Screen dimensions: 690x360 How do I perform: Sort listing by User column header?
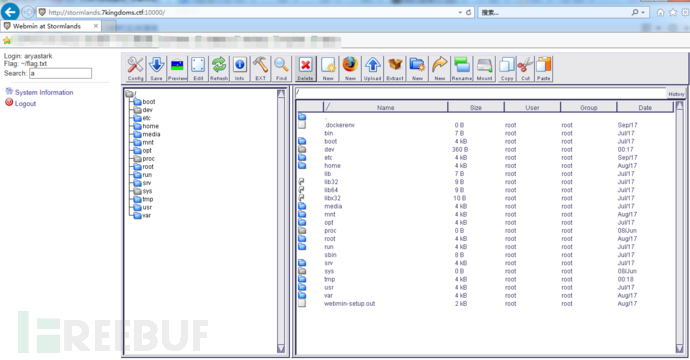tap(532, 107)
